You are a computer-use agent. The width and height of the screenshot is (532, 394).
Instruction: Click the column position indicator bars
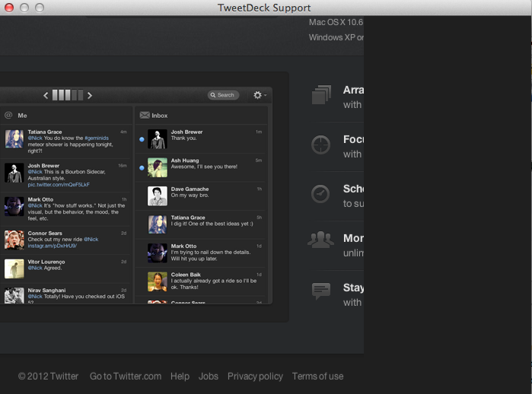[x=68, y=95]
